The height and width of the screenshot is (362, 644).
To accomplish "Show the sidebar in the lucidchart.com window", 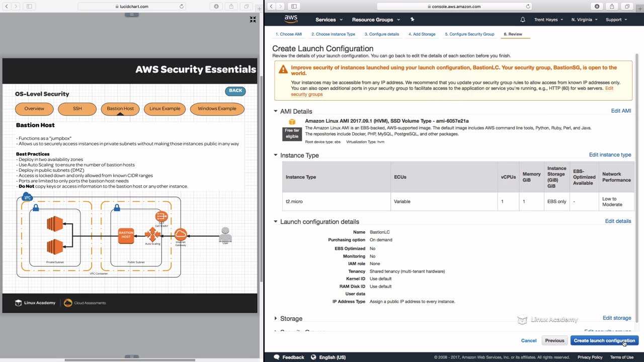I will pyautogui.click(x=29, y=7).
